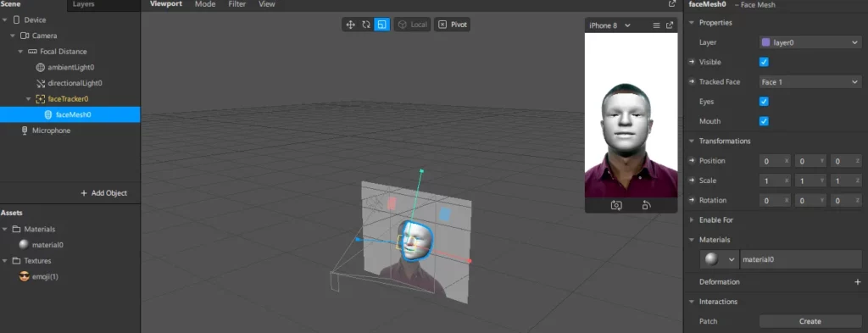Open the Layer dropdown showing layer0
The height and width of the screenshot is (333, 868).
[810, 42]
